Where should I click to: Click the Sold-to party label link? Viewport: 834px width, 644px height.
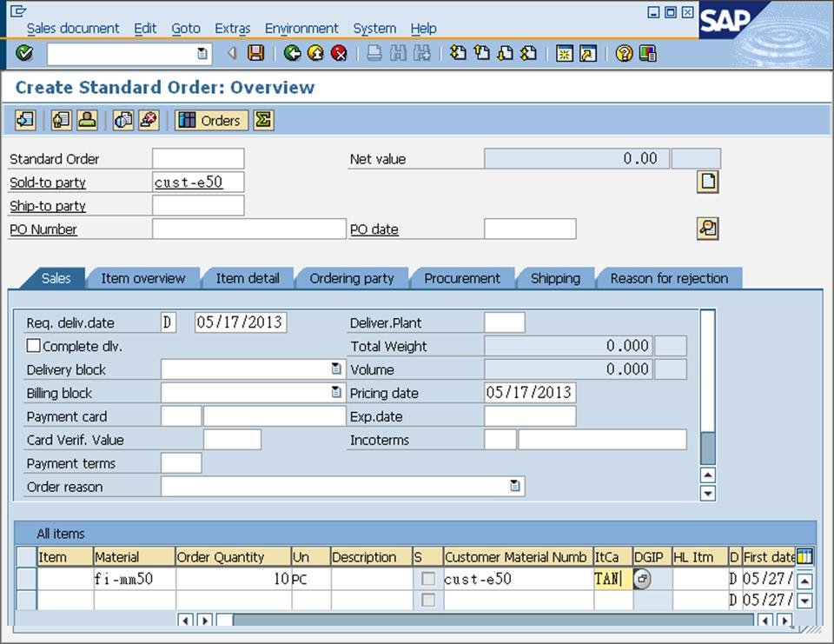48,183
